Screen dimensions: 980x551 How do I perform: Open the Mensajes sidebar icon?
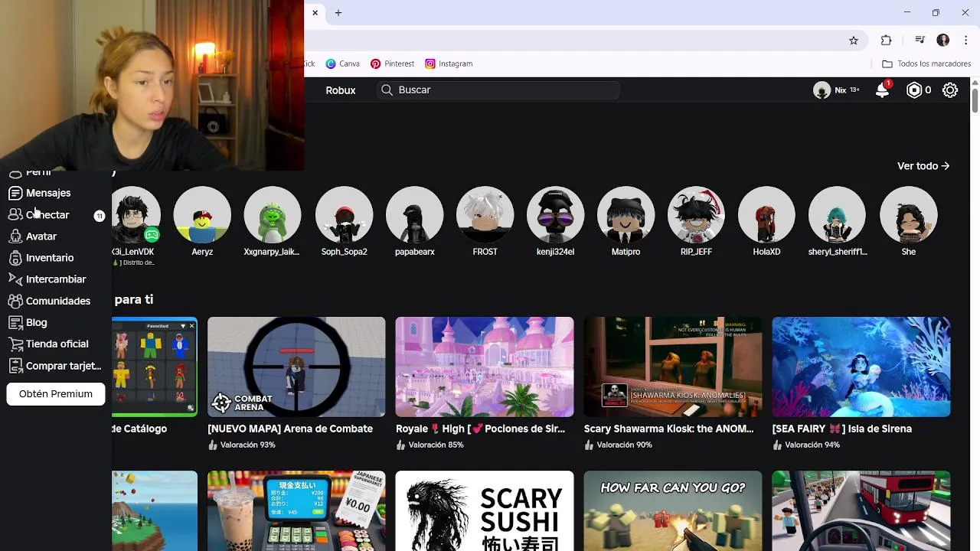(x=15, y=194)
